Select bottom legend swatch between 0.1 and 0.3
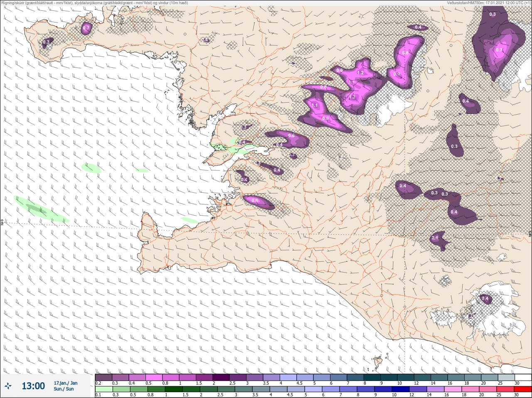Viewport: 532px width, 398px height. (x=104, y=389)
